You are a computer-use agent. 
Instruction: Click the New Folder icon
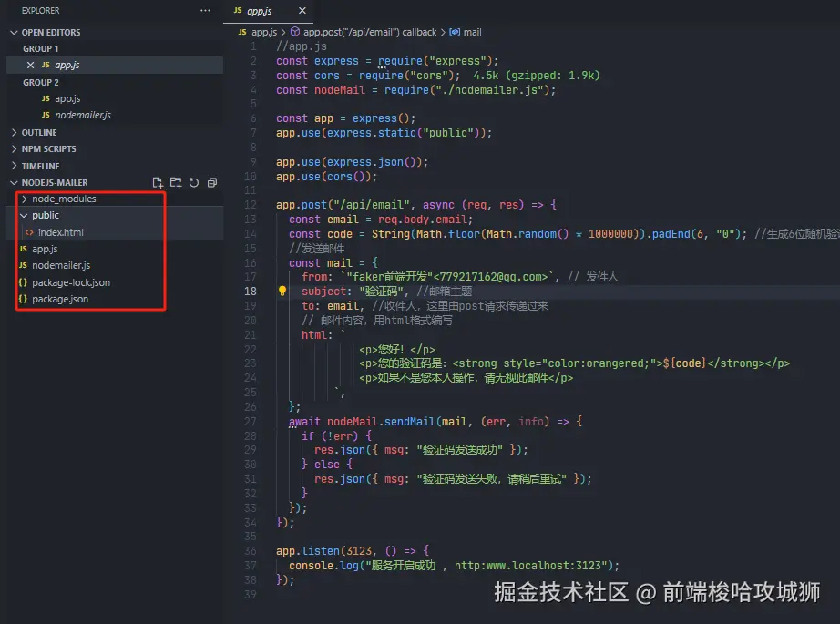point(176,183)
